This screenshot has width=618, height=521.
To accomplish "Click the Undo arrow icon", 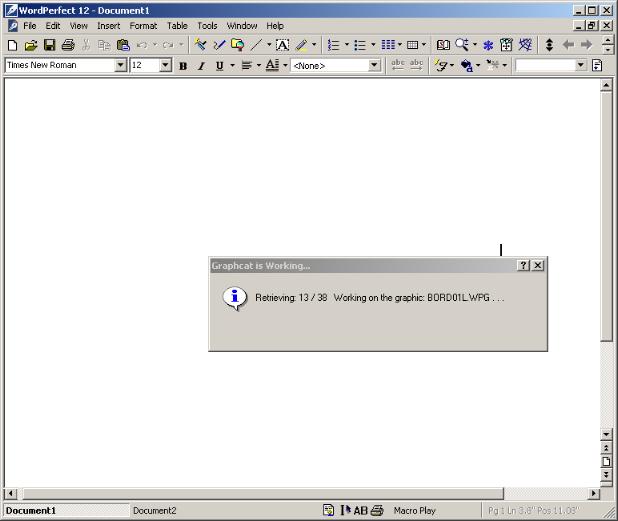I will 142,45.
